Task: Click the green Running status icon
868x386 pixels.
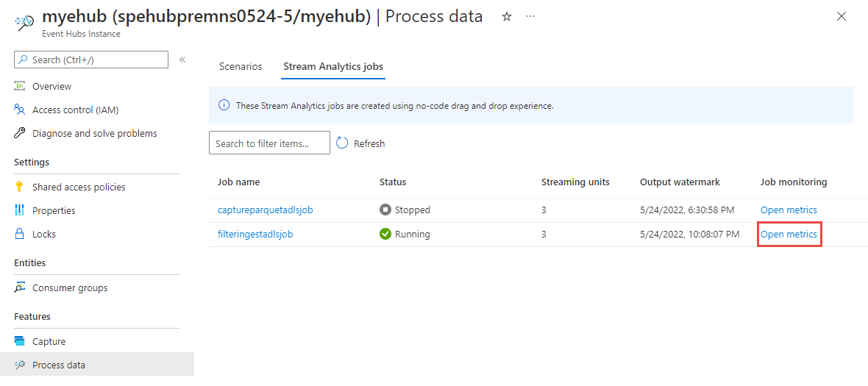Action: coord(385,234)
